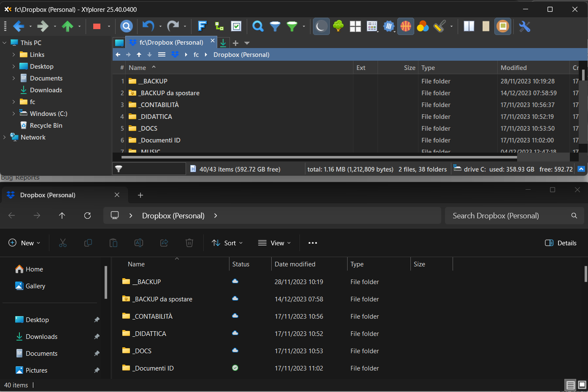
Task: Toggle dual pane view in XYplorer
Action: pyautogui.click(x=468, y=26)
